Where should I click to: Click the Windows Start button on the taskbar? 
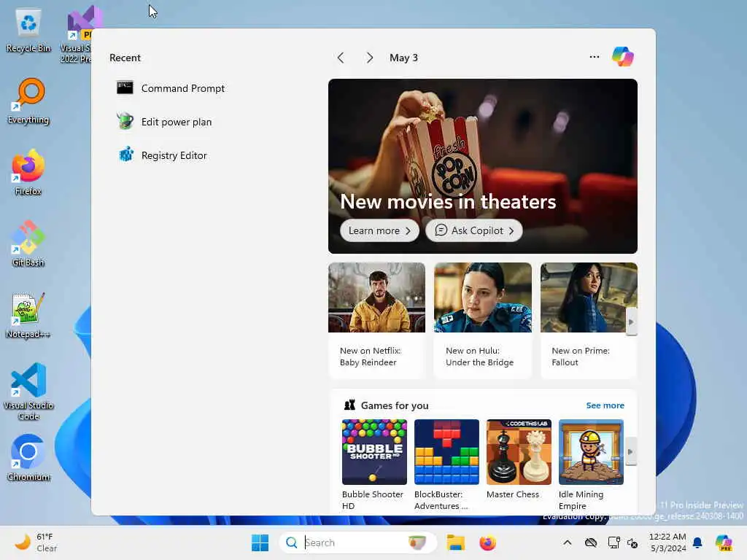click(x=260, y=542)
